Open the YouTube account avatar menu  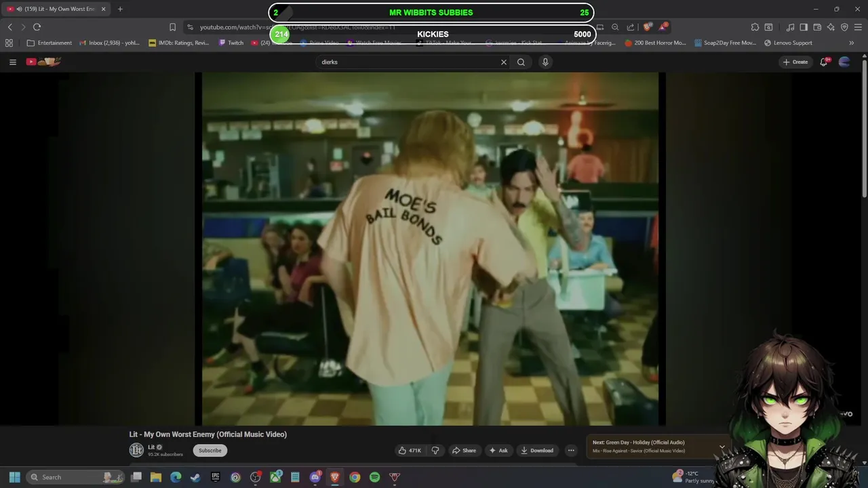coord(844,62)
